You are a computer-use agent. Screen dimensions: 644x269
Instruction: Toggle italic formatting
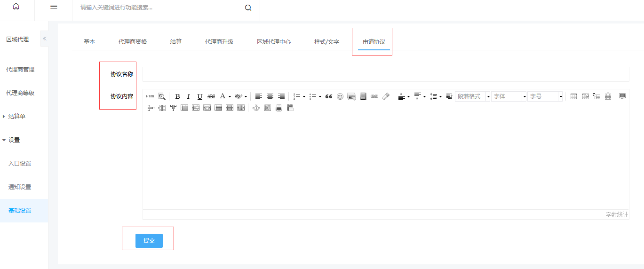pos(188,96)
